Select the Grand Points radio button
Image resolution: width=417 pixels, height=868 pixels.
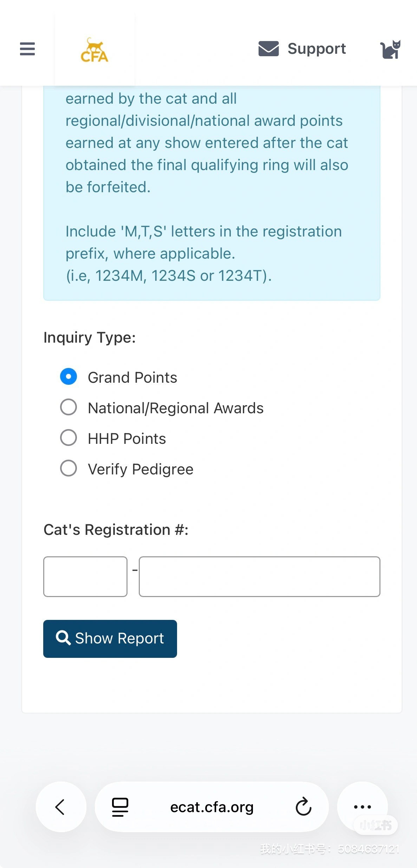[69, 376]
